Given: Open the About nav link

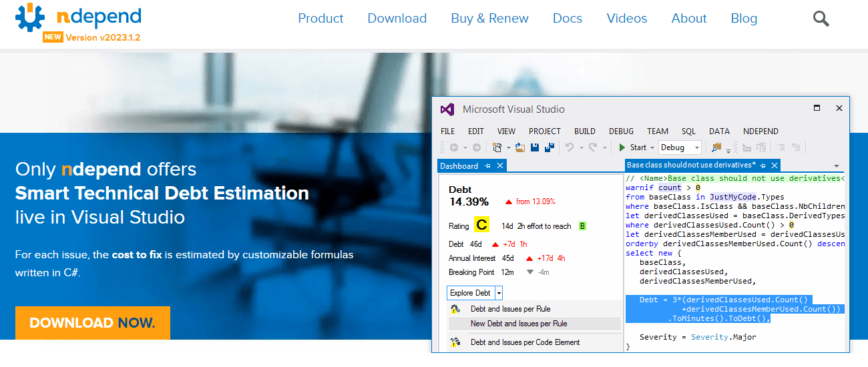Looking at the screenshot, I should click(689, 19).
